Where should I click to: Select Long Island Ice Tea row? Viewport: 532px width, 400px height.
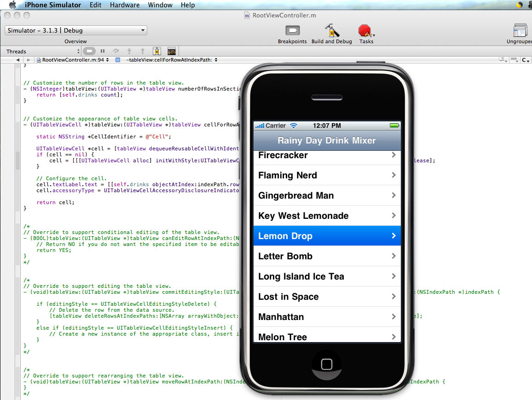pos(327,277)
